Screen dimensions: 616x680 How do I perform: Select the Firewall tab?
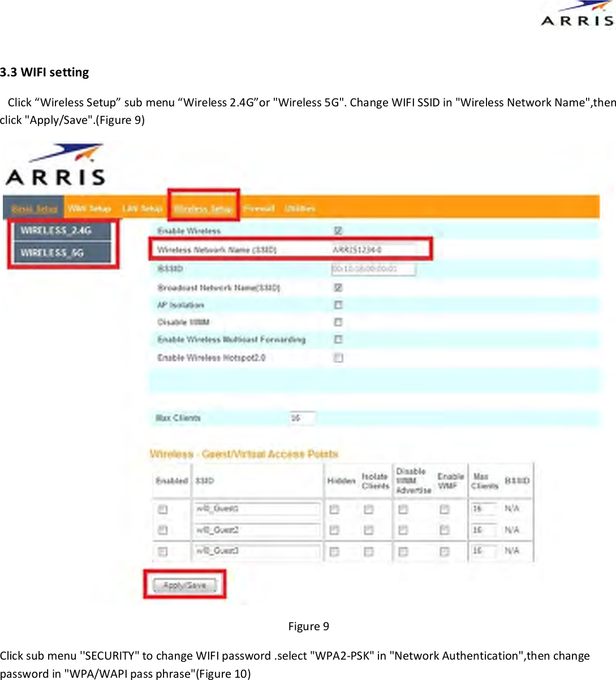coord(259,207)
